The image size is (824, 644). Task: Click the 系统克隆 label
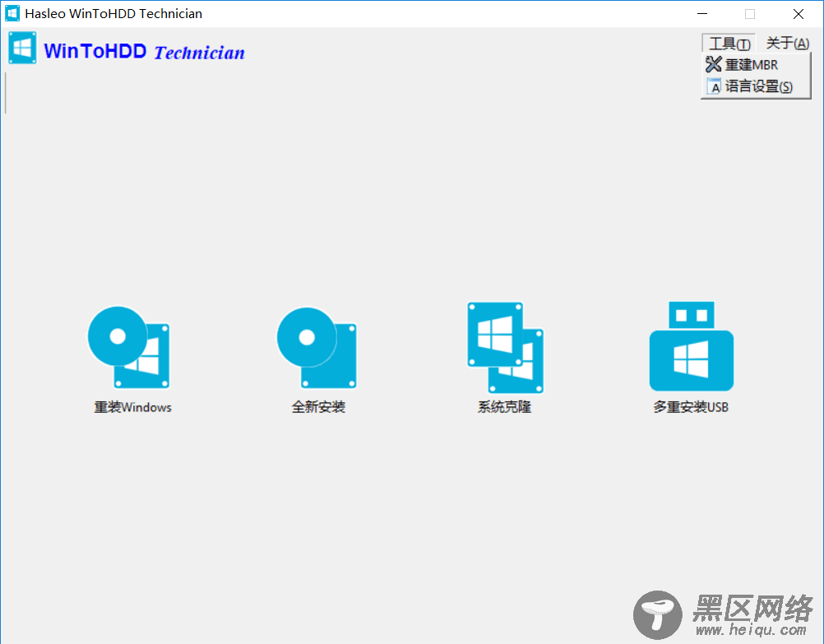coord(504,407)
